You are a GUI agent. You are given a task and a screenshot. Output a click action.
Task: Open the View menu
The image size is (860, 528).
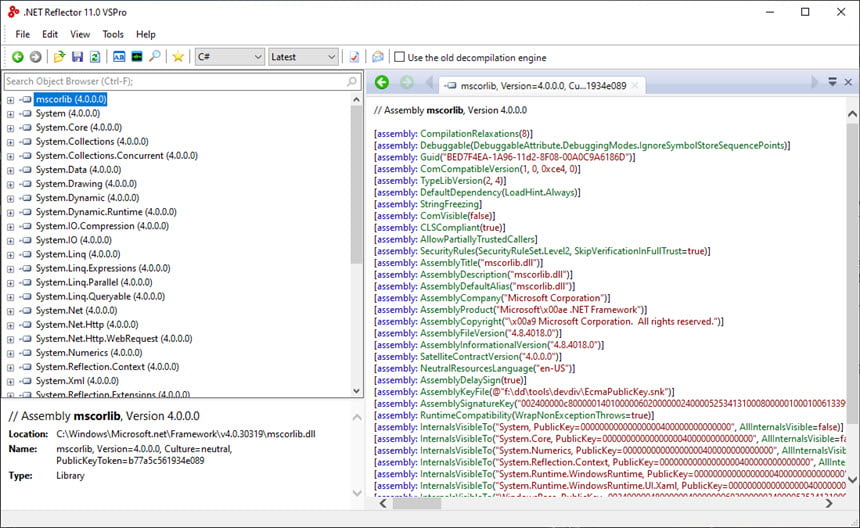point(80,34)
